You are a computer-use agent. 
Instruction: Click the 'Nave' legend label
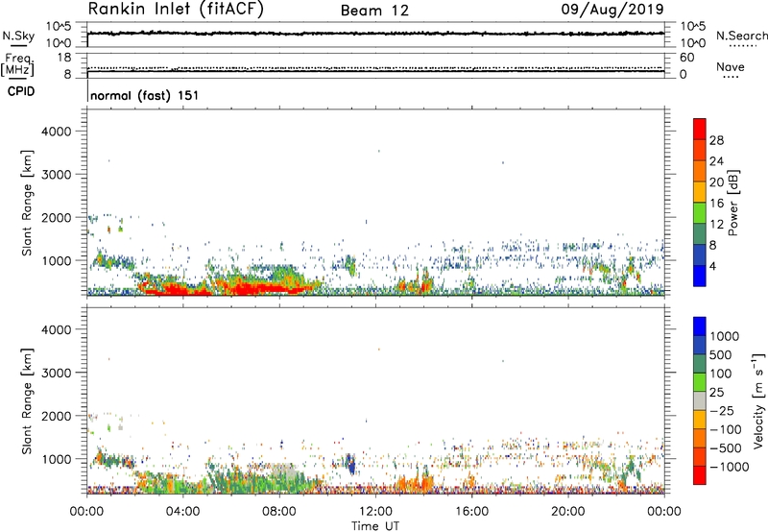click(731, 66)
